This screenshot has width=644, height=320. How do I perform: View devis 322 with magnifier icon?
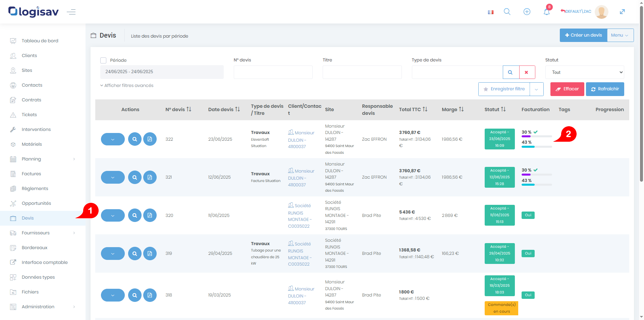135,139
